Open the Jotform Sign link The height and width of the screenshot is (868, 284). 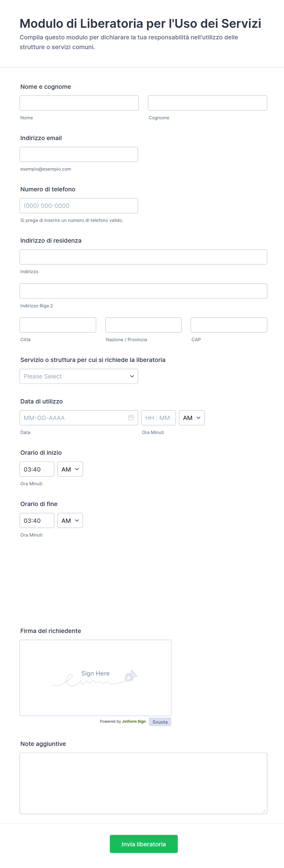tap(133, 722)
